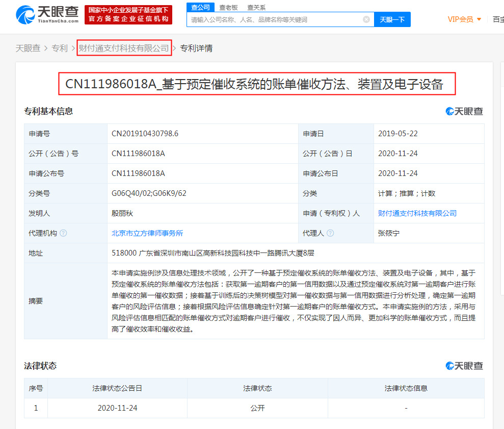Screen dimensions: 504x429
Task: Select 申请公布日 value 2020-11-24
Action: pos(398,173)
